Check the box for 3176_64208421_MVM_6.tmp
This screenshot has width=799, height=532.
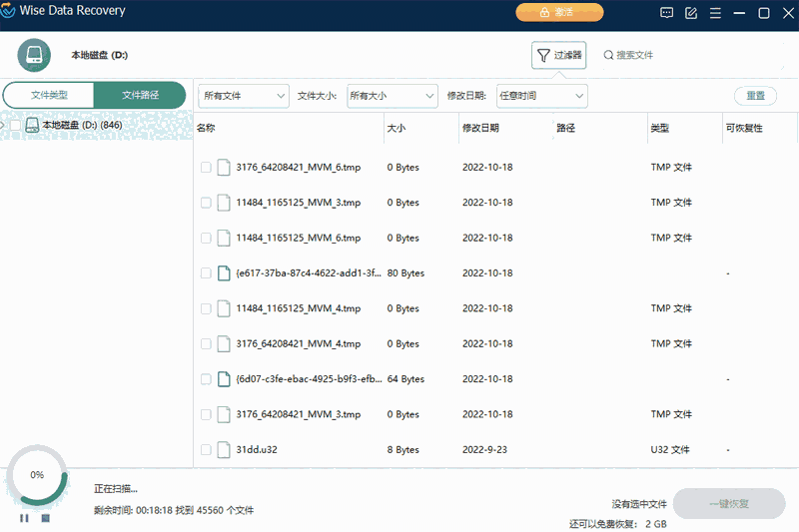pyautogui.click(x=206, y=168)
